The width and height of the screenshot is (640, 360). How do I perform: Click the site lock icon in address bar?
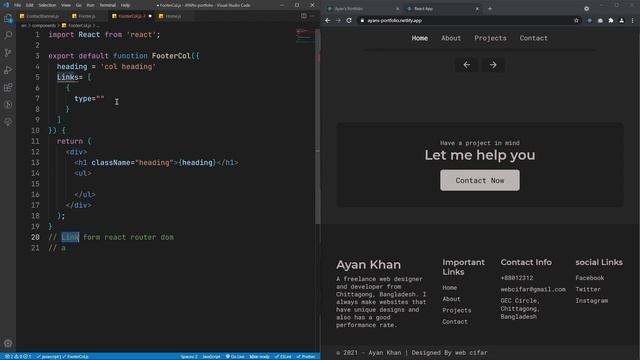[362, 20]
